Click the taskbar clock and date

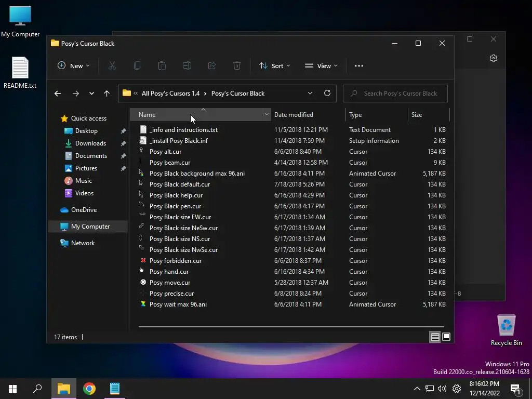pos(485,389)
